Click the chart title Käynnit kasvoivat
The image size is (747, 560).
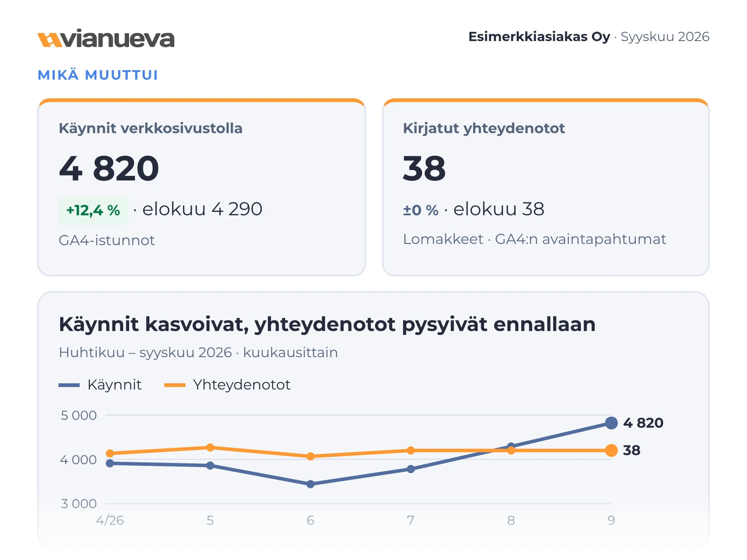point(327,324)
